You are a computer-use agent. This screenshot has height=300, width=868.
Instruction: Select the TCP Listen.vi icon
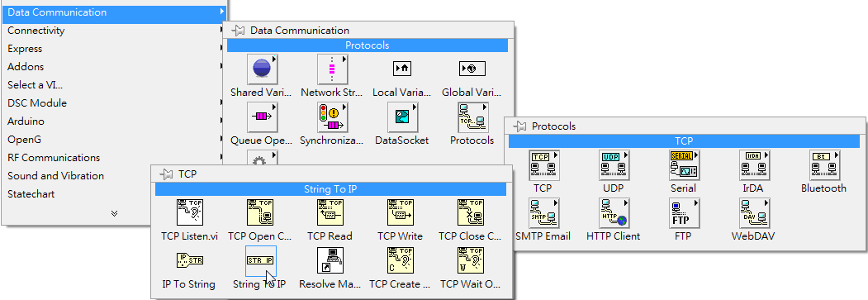190,212
